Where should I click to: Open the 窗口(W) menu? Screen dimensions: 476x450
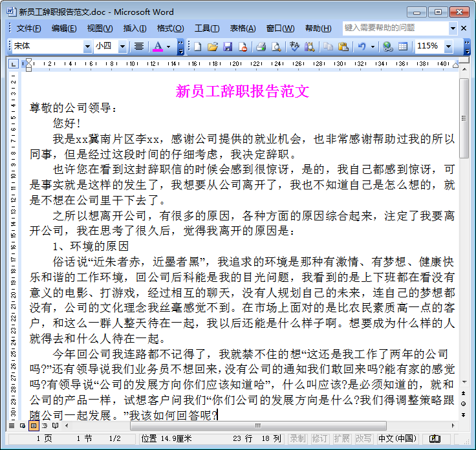pyautogui.click(x=280, y=28)
